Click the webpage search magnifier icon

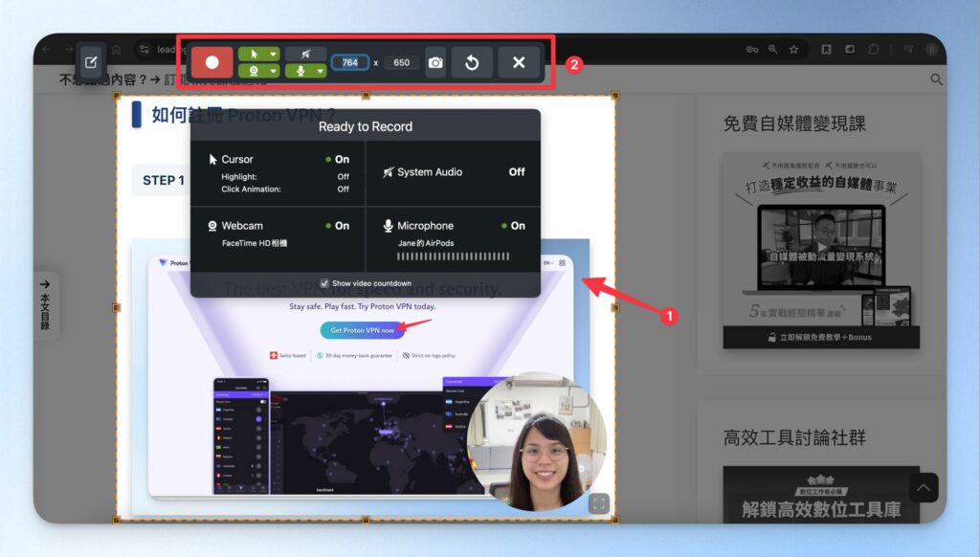[x=936, y=79]
